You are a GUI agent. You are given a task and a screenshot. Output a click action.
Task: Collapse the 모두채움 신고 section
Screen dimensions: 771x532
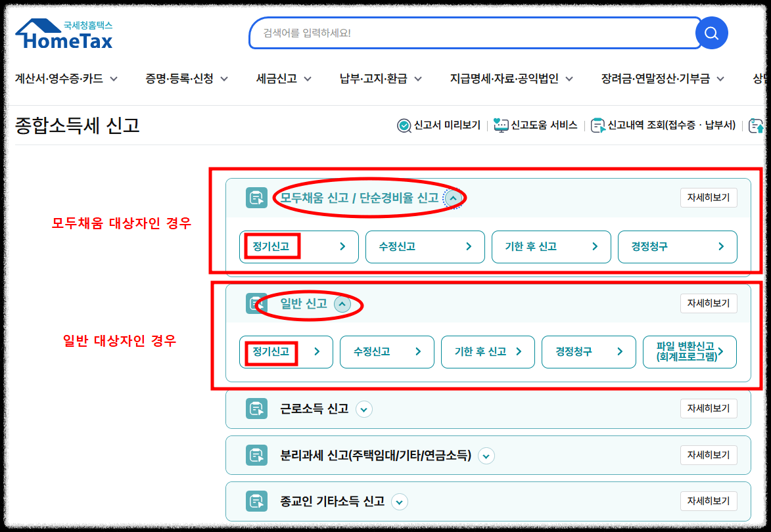coord(452,197)
